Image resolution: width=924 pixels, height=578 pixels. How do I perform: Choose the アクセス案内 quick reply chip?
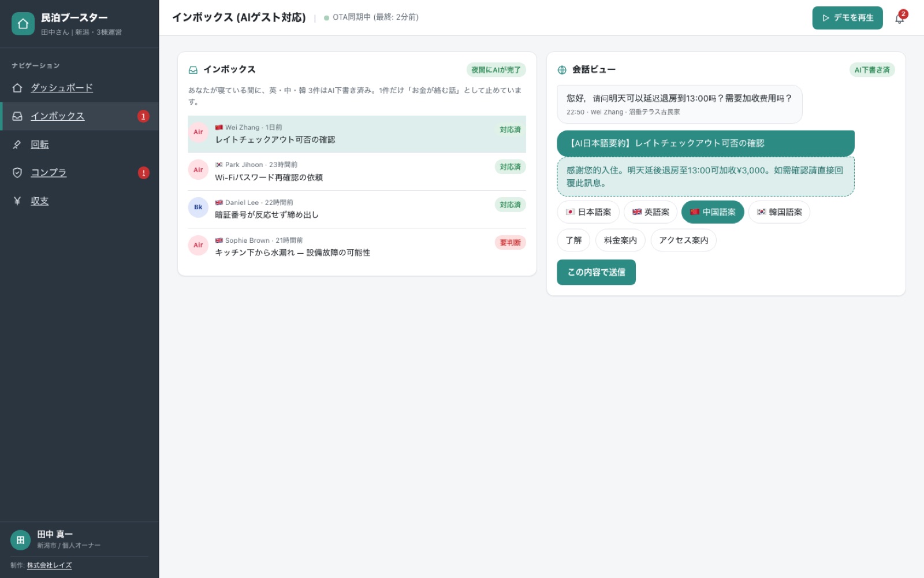tap(683, 240)
